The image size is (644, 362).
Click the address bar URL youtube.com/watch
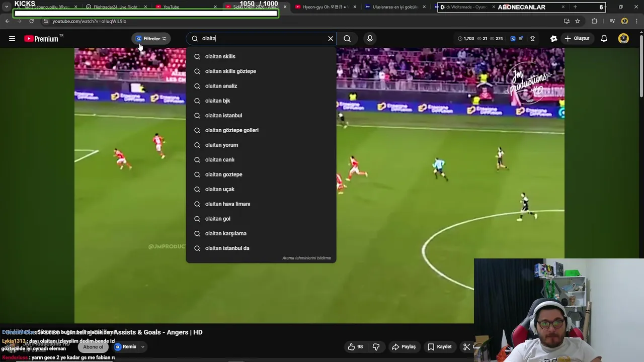click(x=89, y=21)
